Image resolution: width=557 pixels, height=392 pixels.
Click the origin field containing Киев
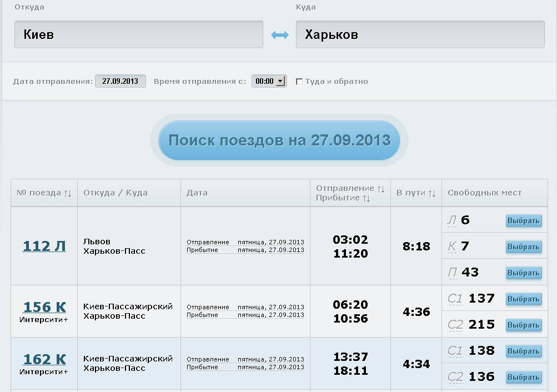point(138,34)
